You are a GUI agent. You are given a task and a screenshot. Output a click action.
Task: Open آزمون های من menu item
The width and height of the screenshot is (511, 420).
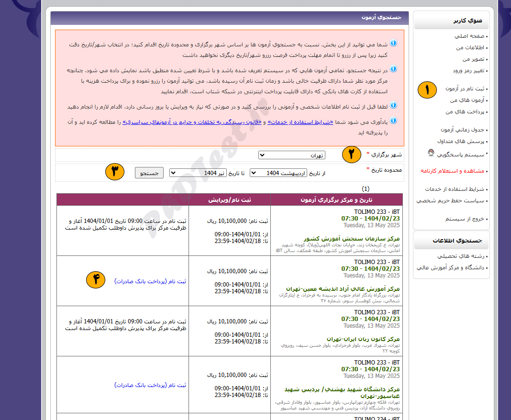click(x=467, y=100)
